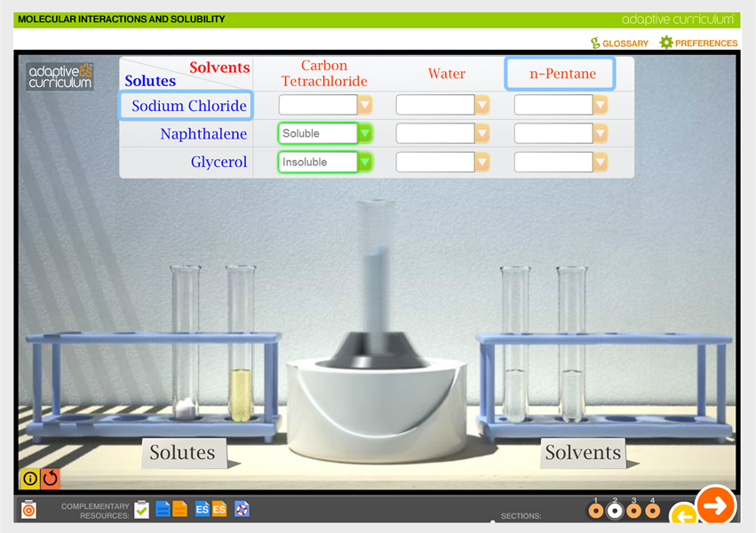Open the orange ES document resource
The image size is (756, 533).
pyautogui.click(x=219, y=509)
